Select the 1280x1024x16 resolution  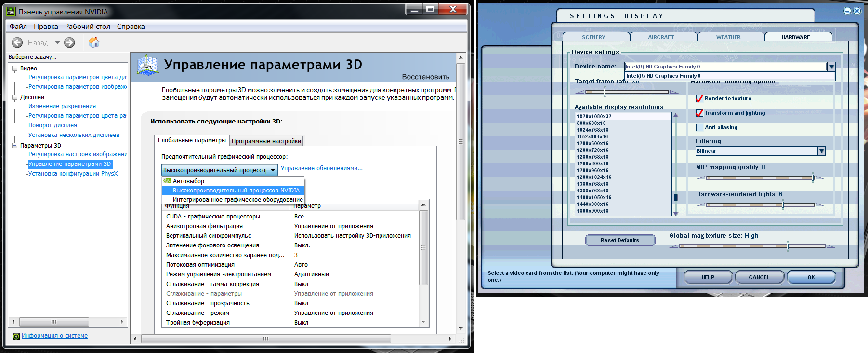click(x=623, y=177)
